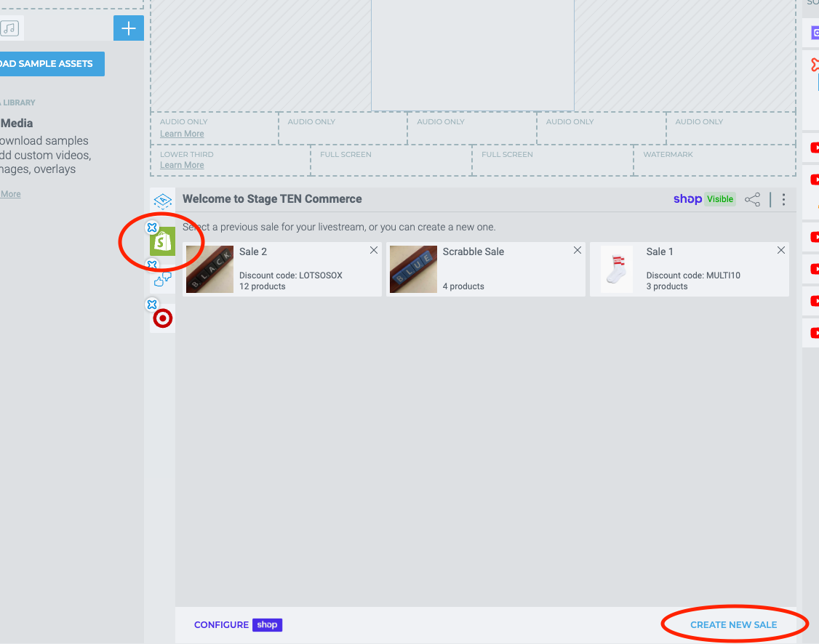Open the three-dot options menu

coord(783,199)
